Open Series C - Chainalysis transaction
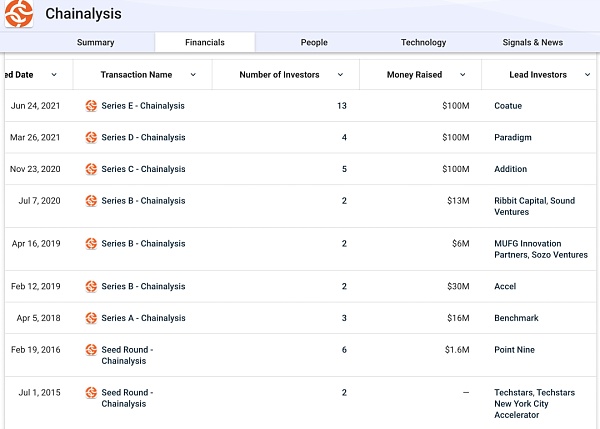This screenshot has height=429, width=600. pos(143,169)
